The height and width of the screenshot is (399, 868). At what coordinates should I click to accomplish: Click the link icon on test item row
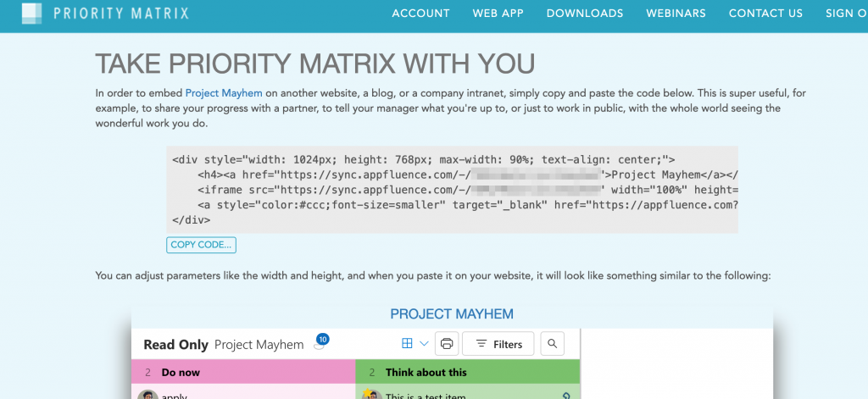tap(566, 395)
